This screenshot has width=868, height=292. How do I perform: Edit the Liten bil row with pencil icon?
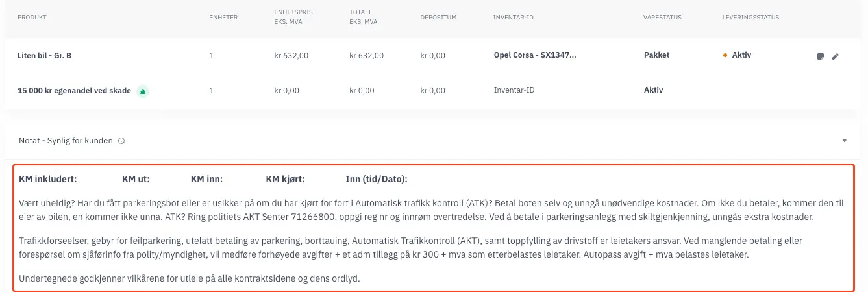coord(836,56)
